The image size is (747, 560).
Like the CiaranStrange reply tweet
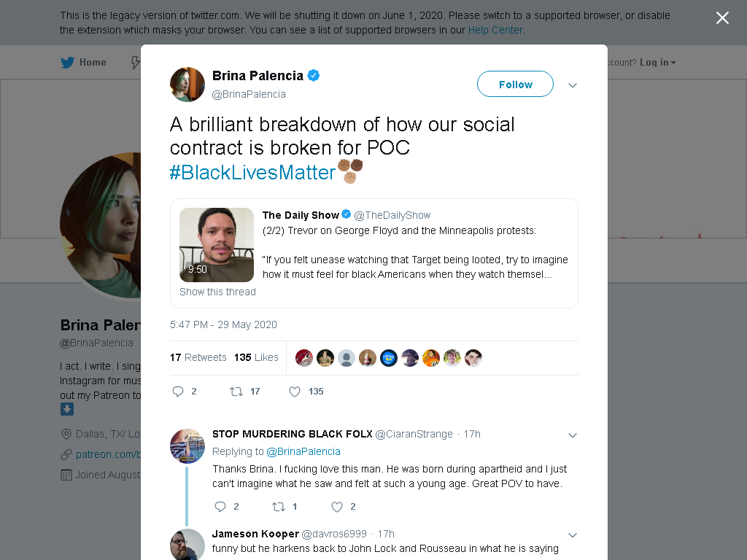pos(337,507)
